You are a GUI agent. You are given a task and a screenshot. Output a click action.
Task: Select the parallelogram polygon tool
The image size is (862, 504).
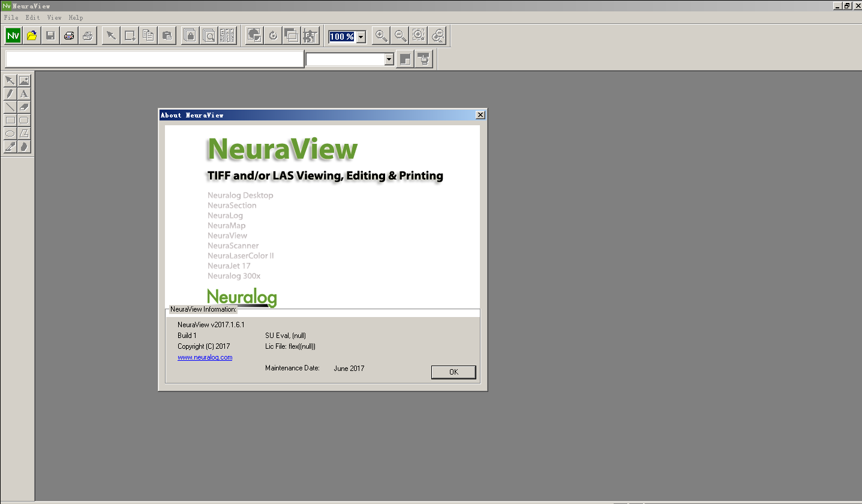coord(24,133)
